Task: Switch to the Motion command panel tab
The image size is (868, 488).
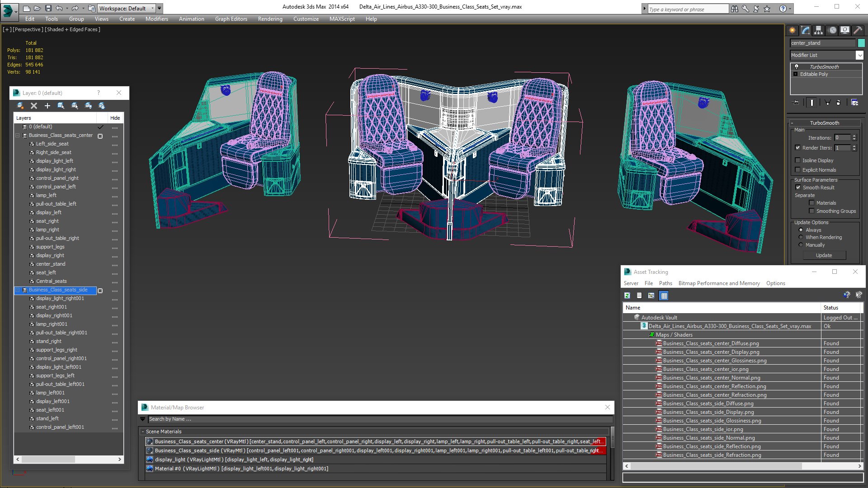Action: tap(832, 30)
